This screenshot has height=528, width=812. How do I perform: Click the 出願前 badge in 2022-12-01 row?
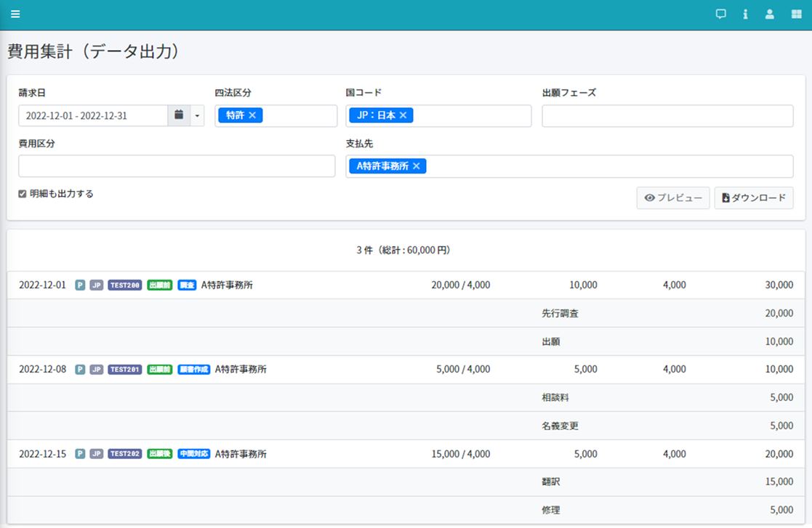159,285
